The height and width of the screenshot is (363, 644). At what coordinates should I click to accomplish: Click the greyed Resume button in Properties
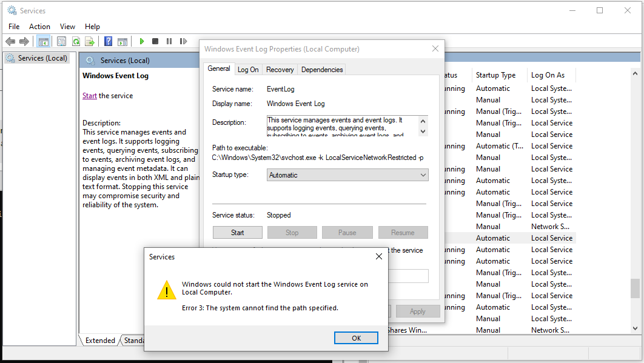(403, 233)
